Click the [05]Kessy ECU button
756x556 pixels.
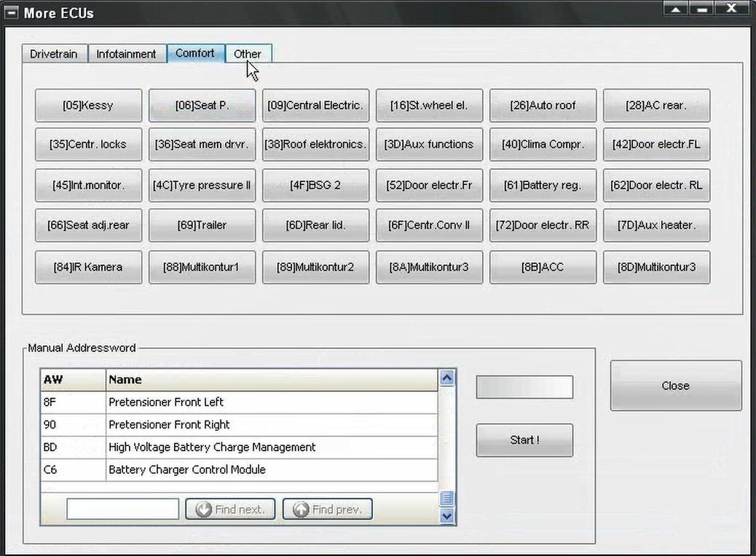click(88, 106)
